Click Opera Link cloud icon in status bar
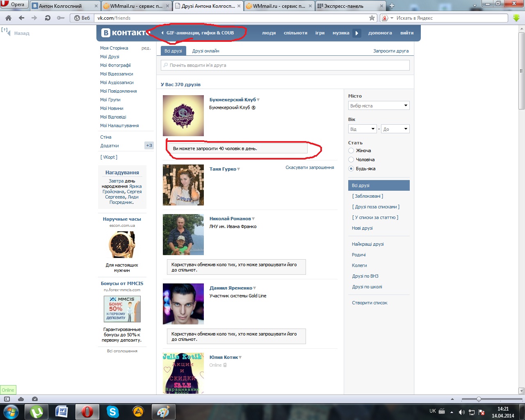This screenshot has width=525, height=420. [x=21, y=399]
